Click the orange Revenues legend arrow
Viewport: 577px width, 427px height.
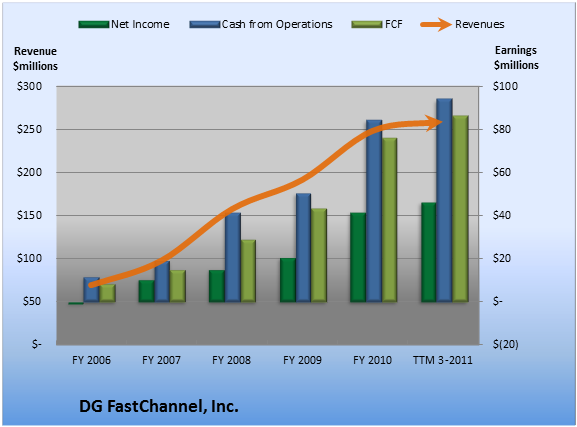[436, 24]
